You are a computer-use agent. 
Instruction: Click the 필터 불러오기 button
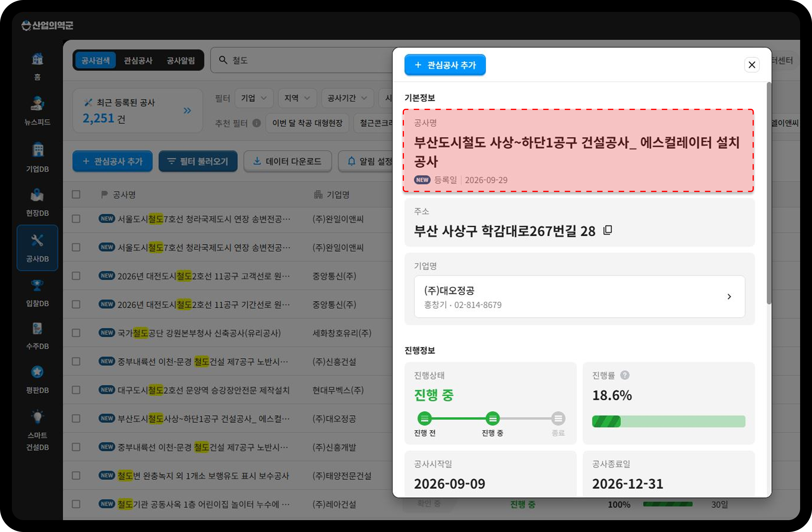198,161
